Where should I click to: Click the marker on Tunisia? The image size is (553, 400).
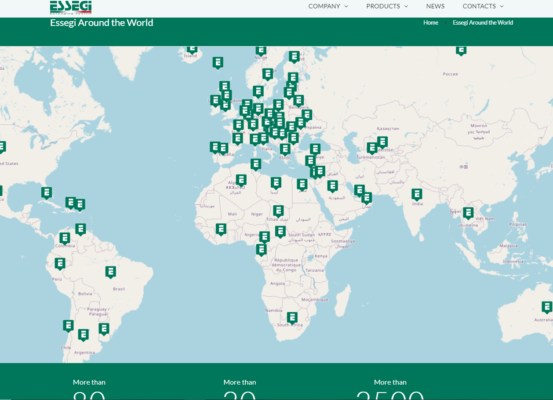tap(256, 164)
